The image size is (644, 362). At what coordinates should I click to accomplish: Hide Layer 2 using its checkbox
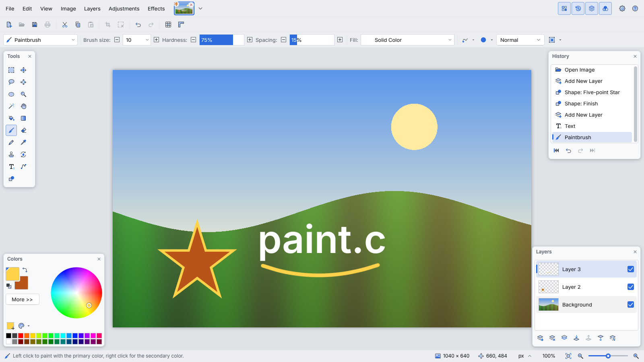[631, 287]
